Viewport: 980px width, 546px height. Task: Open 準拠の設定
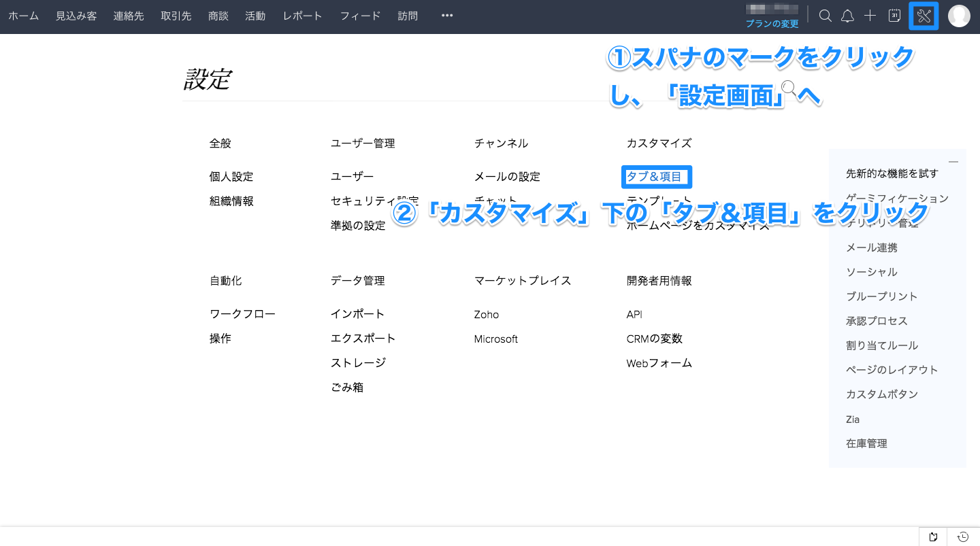358,226
